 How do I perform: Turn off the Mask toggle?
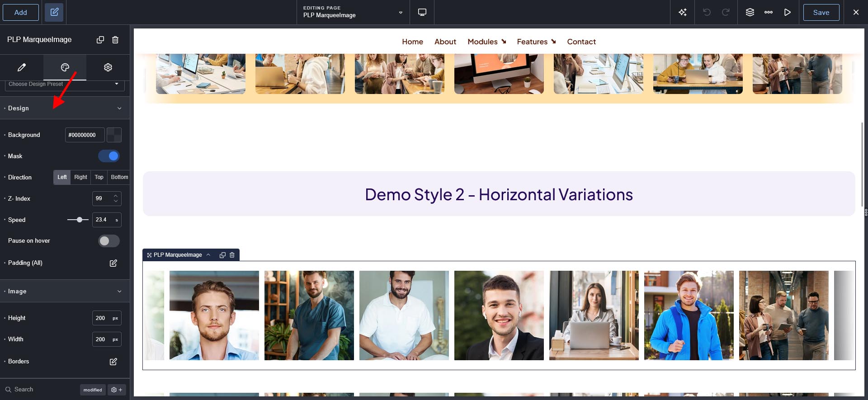pos(109,156)
